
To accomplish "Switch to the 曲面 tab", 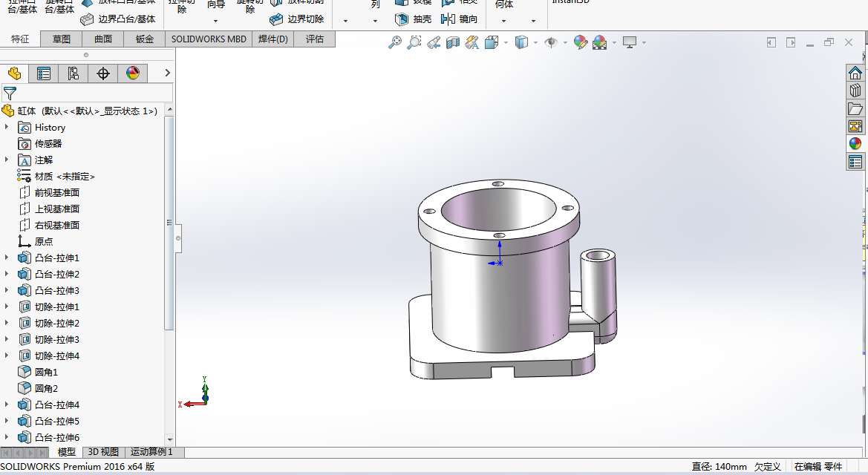I will click(x=103, y=39).
